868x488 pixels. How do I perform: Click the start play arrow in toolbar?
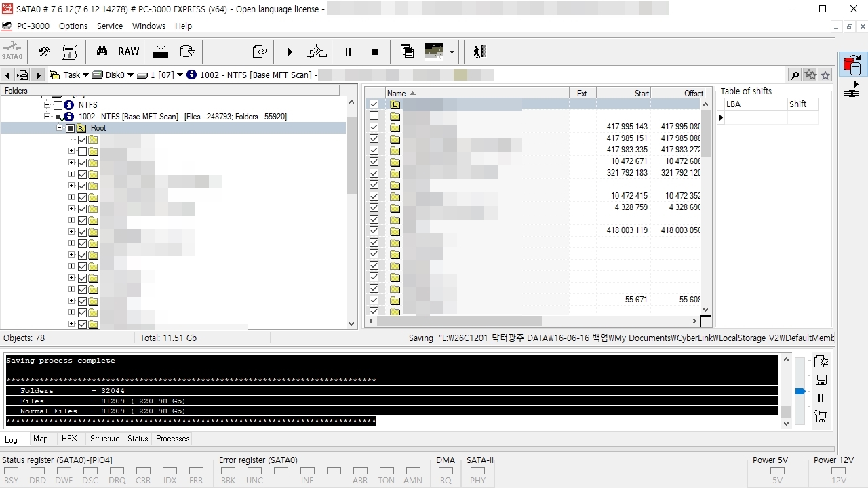click(290, 52)
